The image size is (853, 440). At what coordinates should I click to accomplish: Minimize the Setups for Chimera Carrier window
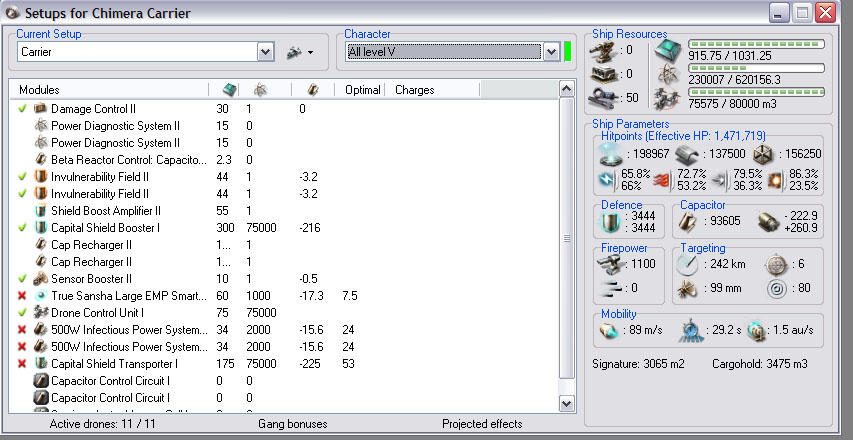[779, 13]
